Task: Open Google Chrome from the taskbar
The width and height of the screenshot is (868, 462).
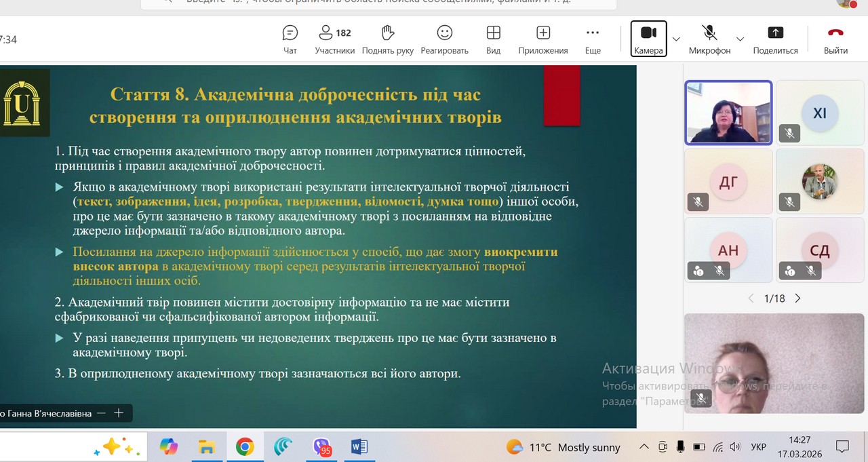Action: coord(245,446)
